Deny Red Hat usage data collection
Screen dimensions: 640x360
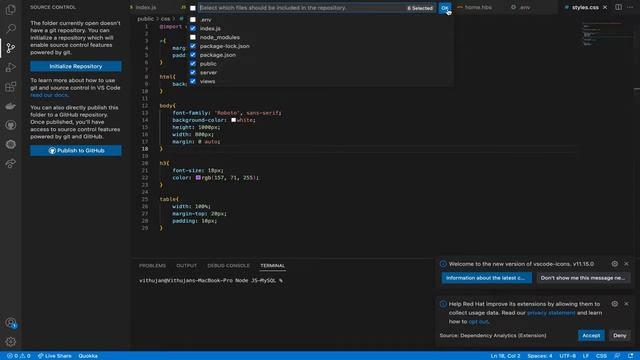[620, 336]
